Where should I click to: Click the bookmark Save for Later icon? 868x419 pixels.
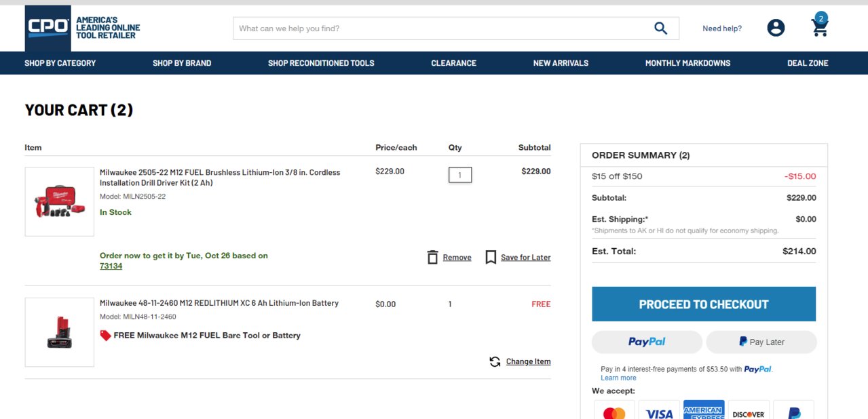pyautogui.click(x=491, y=257)
